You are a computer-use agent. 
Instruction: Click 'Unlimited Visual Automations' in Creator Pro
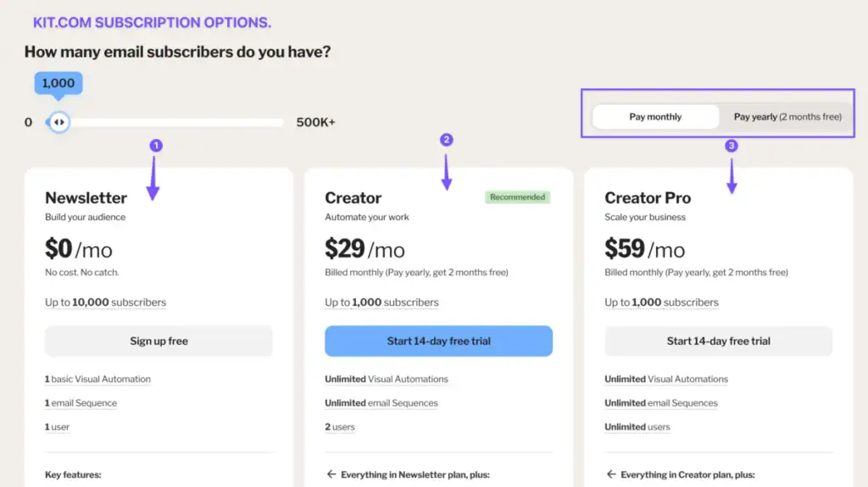(666, 379)
